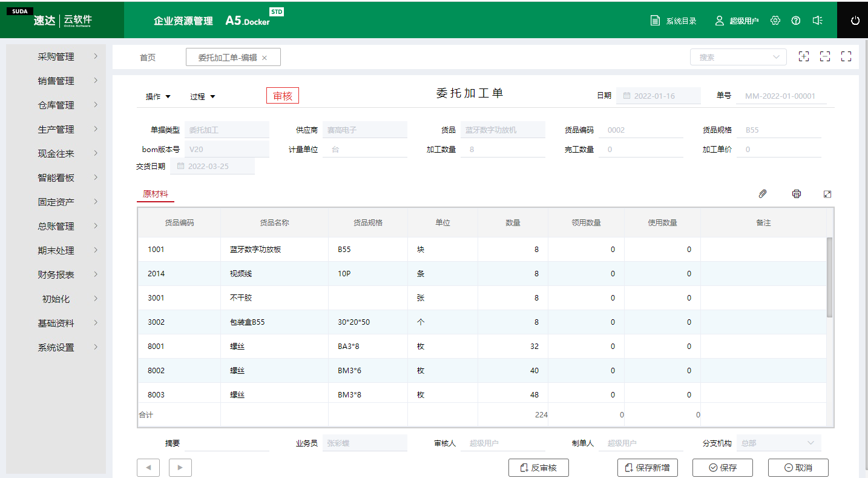The width and height of the screenshot is (868, 478).
Task: Click the 摘要 input field
Action: [227, 443]
